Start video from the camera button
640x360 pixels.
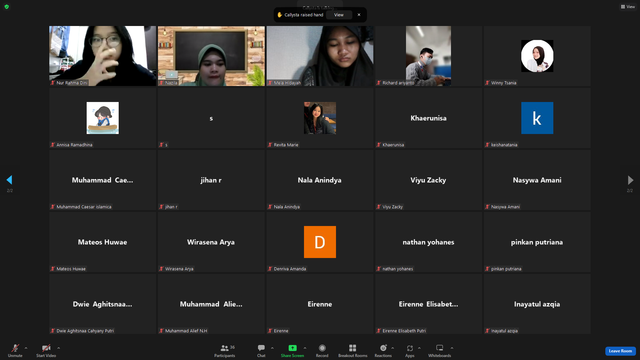46,350
